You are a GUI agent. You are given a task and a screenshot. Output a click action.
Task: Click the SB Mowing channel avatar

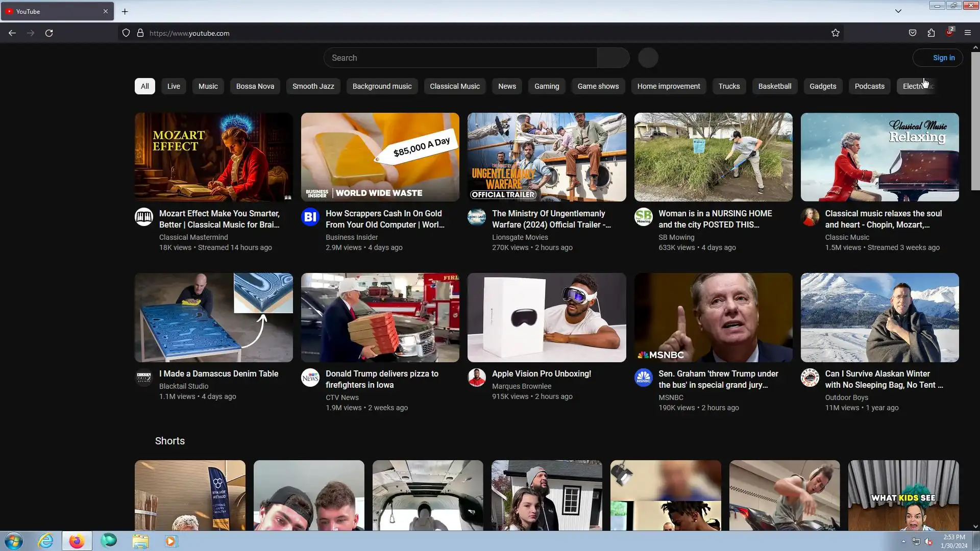pos(643,217)
